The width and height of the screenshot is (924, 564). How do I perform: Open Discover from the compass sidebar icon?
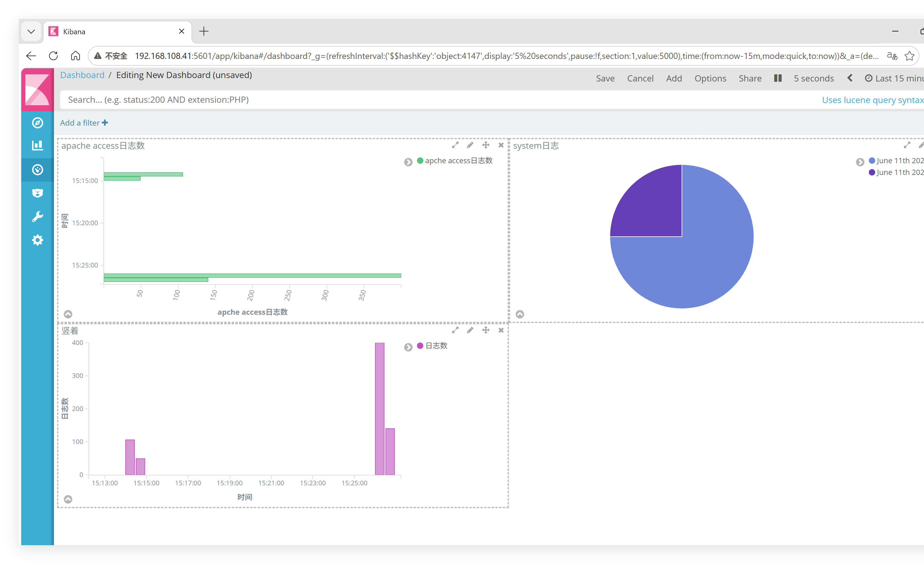point(38,123)
